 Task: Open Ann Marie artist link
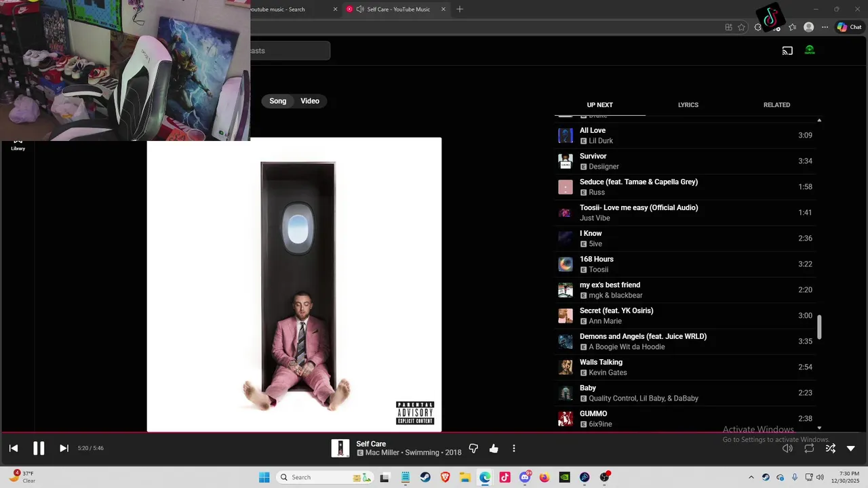[605, 321]
